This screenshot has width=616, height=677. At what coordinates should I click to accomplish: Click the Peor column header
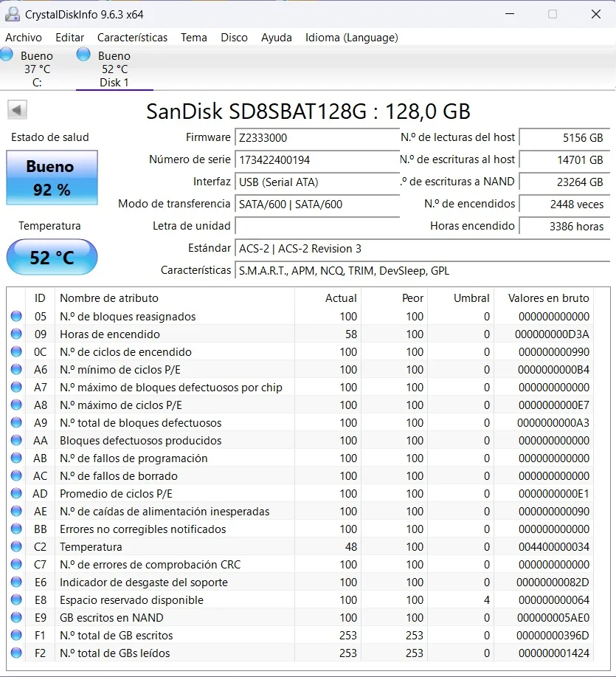coord(394,298)
